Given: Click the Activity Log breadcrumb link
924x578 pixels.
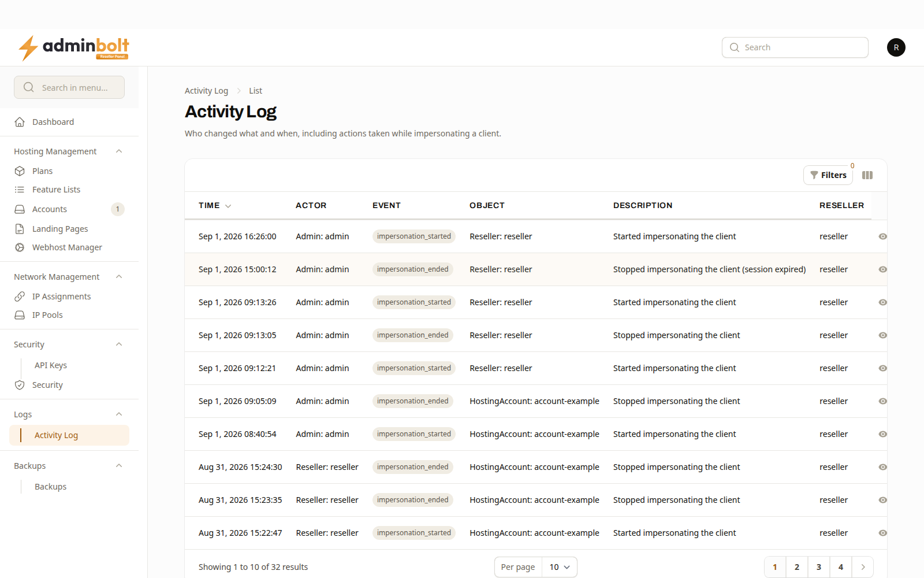Looking at the screenshot, I should pos(206,91).
